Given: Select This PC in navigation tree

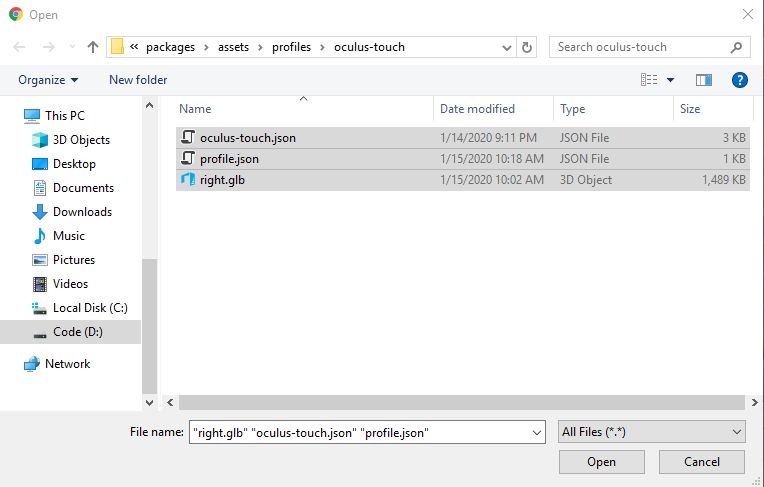Looking at the screenshot, I should coord(65,116).
